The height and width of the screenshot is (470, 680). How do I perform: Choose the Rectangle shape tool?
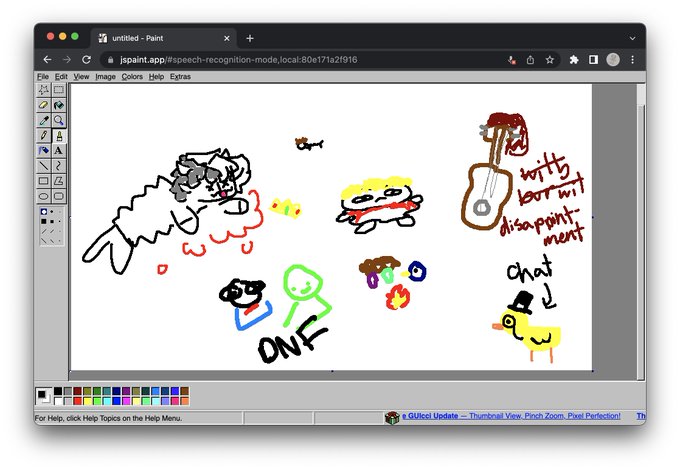pyautogui.click(x=43, y=181)
